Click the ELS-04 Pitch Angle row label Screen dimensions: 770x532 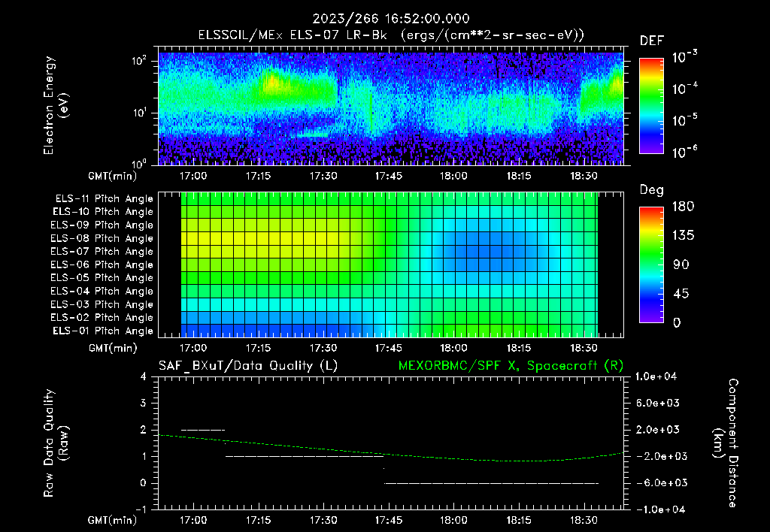(102, 291)
